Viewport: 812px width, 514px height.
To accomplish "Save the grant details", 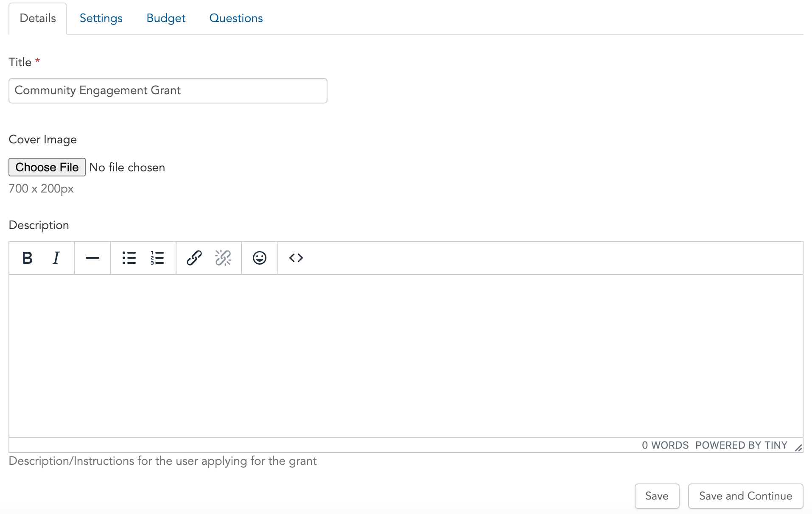I will (x=657, y=496).
